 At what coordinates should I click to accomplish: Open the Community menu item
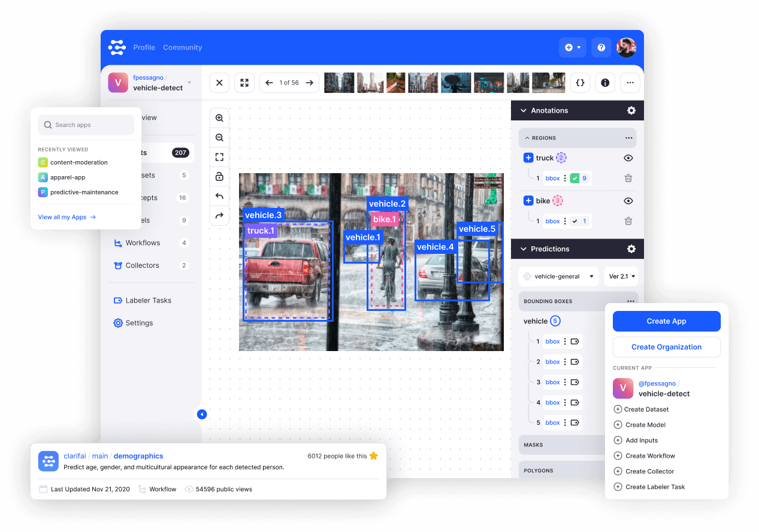click(182, 47)
